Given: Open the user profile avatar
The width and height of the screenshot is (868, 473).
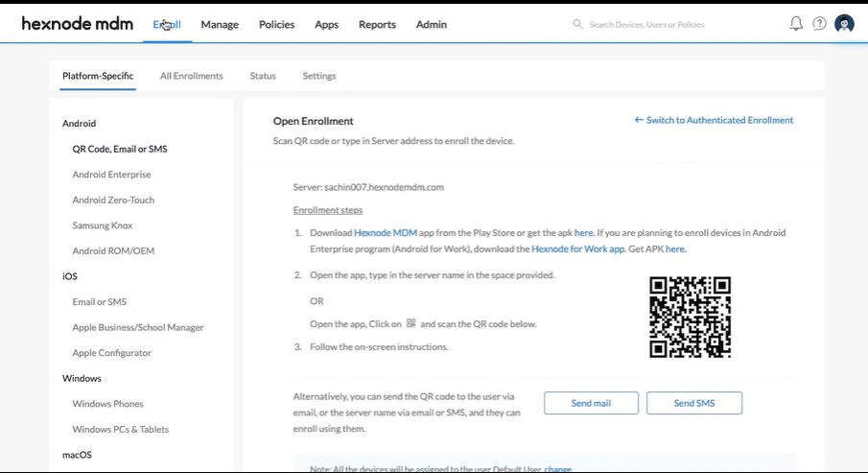Looking at the screenshot, I should [x=844, y=24].
